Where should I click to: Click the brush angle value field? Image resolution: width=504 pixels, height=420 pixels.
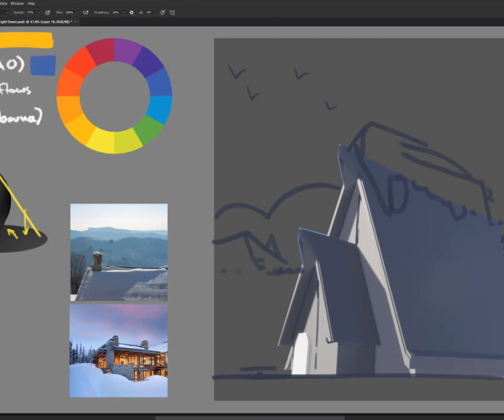click(149, 13)
